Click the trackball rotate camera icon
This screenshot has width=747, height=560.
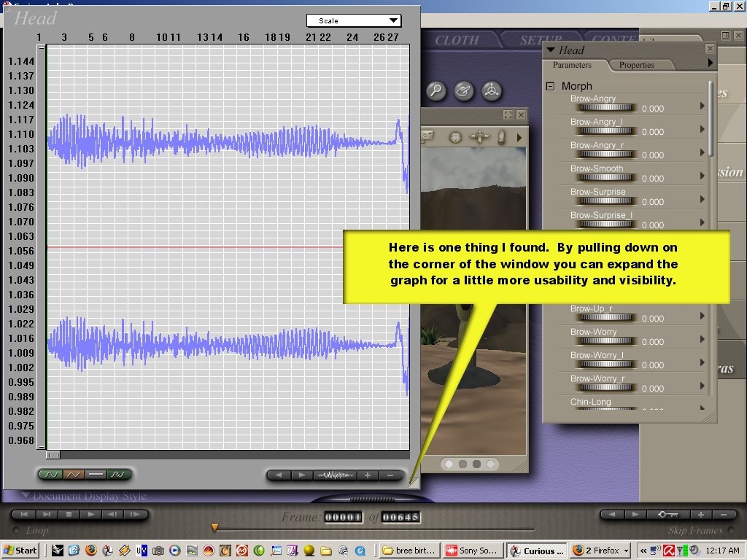point(492,91)
